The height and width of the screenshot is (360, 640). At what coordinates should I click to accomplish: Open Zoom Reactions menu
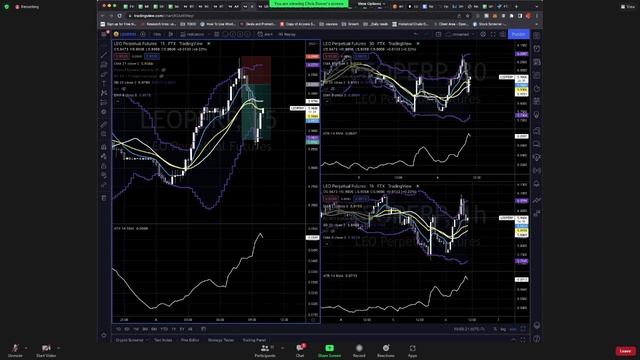386,350
